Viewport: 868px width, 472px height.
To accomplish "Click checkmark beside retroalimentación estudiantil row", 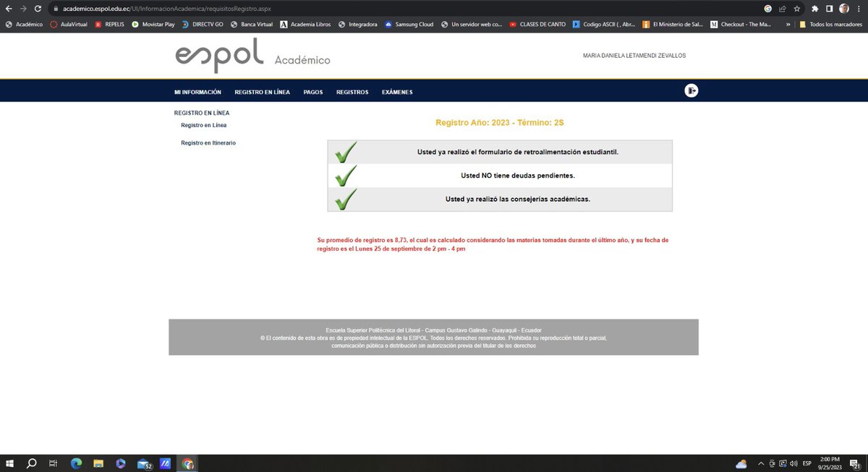I will point(346,152).
